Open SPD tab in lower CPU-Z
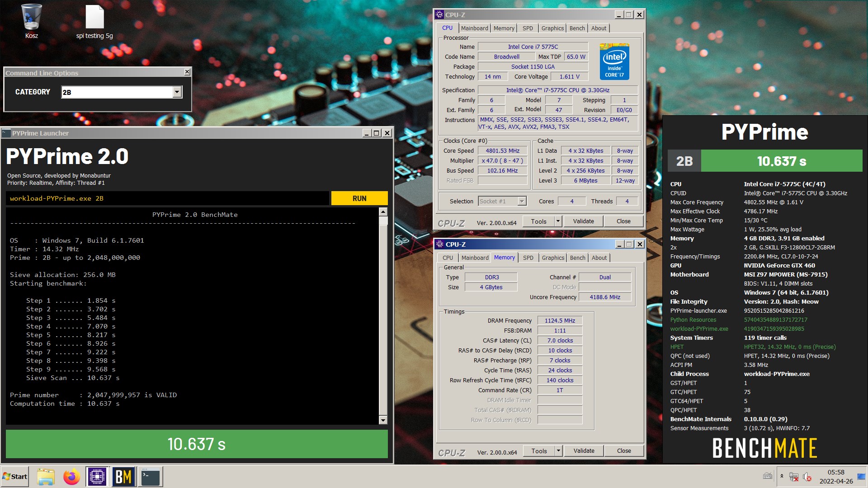The width and height of the screenshot is (868, 488). click(528, 258)
